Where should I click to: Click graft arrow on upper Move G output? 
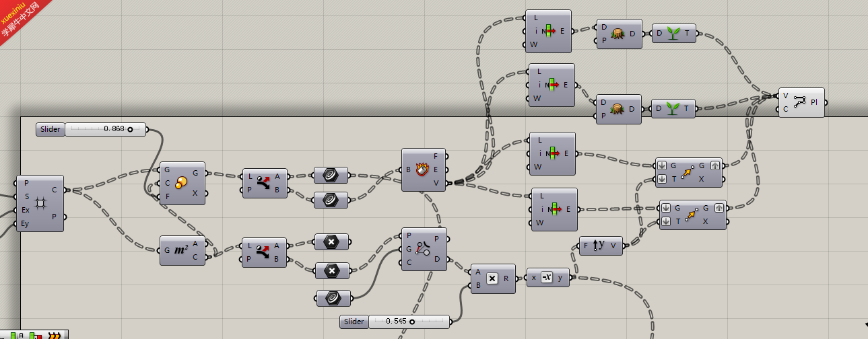point(715,165)
